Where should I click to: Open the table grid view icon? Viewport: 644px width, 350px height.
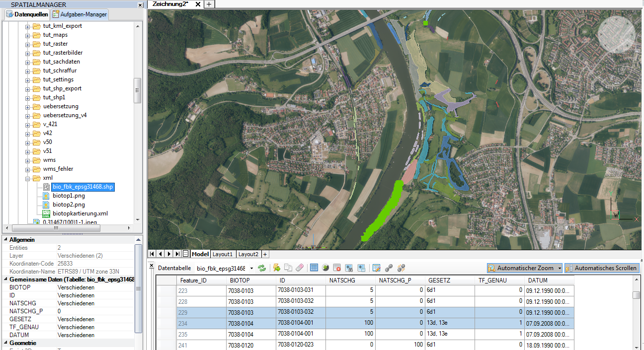point(314,268)
